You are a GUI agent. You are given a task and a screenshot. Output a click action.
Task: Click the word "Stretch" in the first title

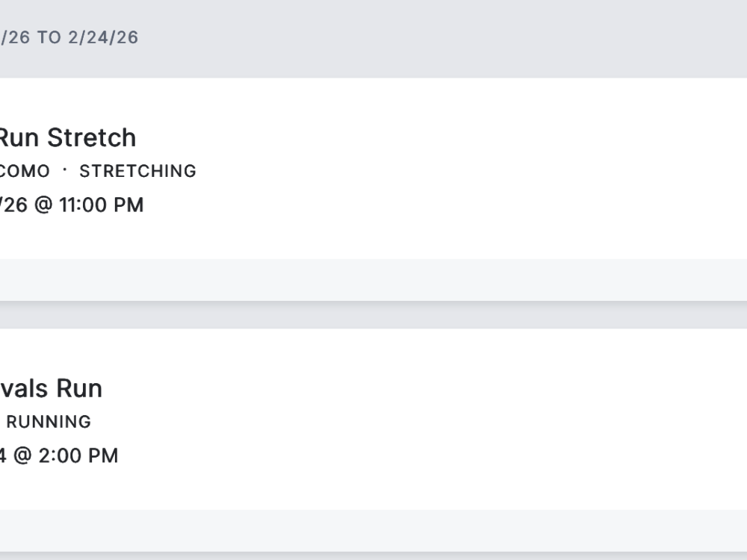pos(92,137)
